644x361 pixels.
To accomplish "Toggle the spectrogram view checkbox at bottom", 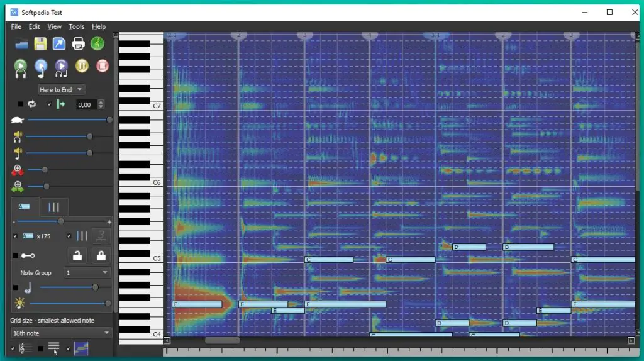I will pyautogui.click(x=68, y=348).
